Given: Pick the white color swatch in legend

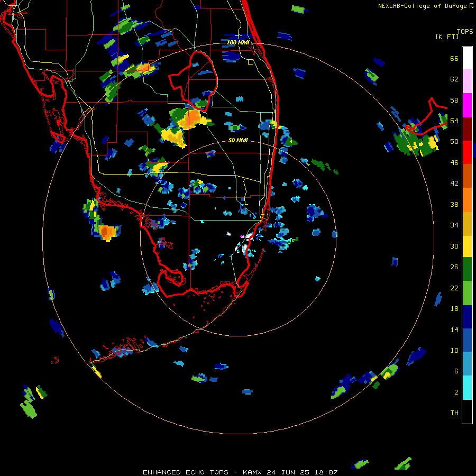Looking at the screenshot, I should tap(467, 58).
